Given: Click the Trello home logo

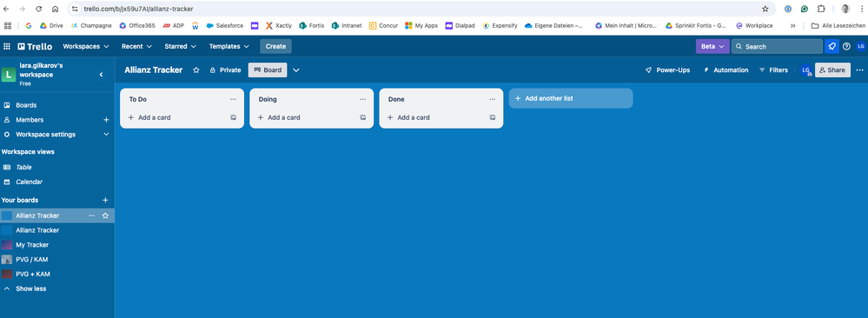Looking at the screenshot, I should pos(35,47).
